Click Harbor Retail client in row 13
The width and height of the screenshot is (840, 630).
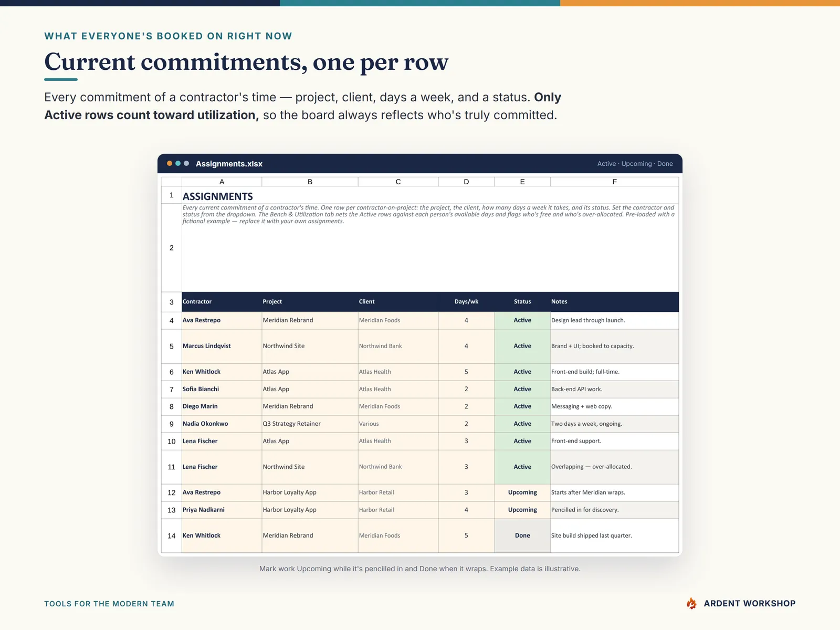[398, 510]
